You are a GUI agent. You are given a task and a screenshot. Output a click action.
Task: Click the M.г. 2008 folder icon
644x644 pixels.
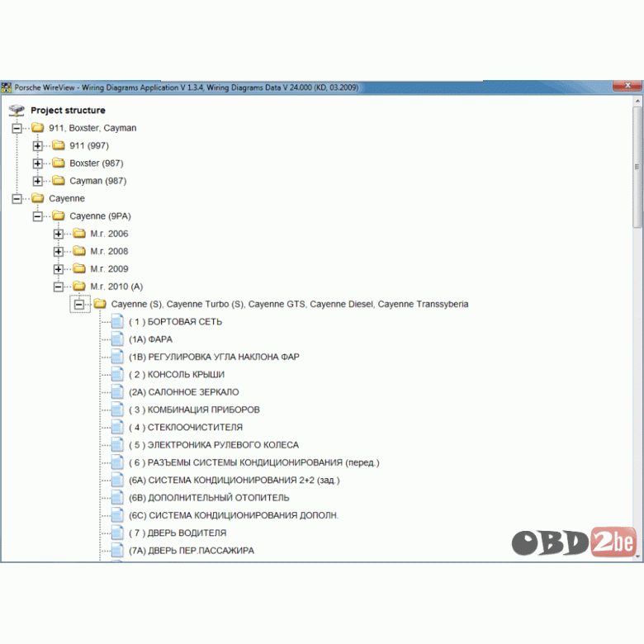79,250
